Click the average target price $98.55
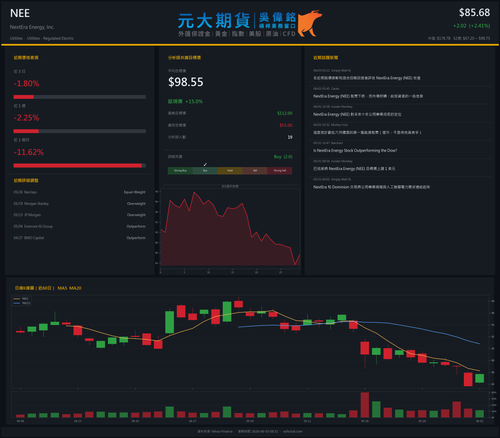500x438 pixels. point(186,82)
